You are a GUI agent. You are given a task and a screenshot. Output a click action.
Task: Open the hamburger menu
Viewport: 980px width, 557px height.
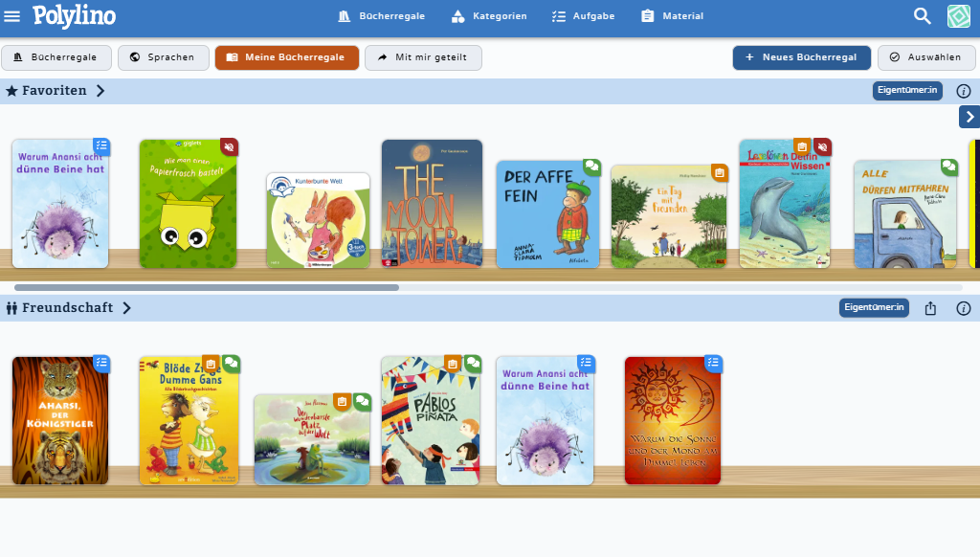[11, 16]
